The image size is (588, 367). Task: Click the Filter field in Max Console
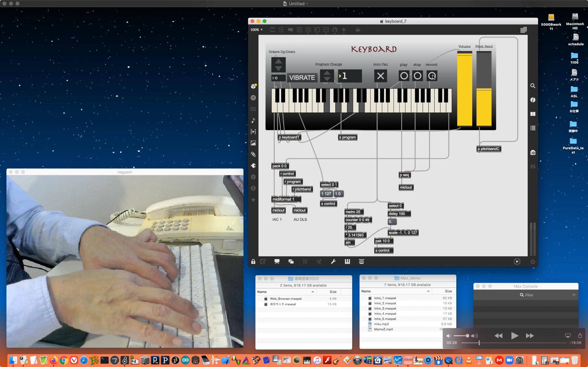coord(526,295)
